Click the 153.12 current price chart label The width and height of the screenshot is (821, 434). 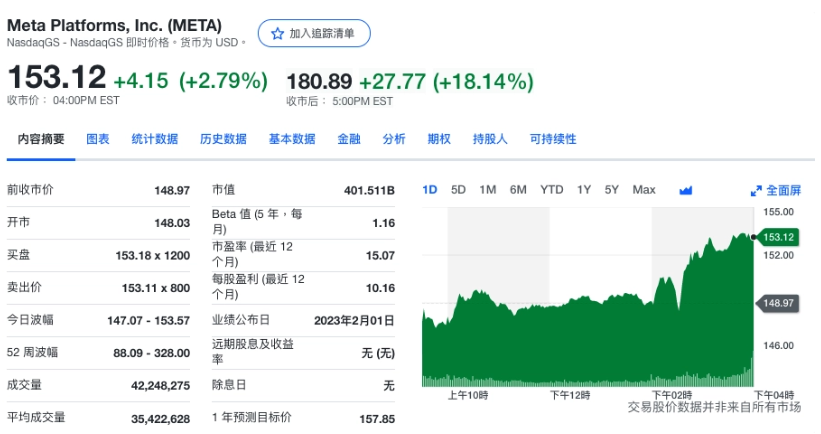tap(778, 237)
